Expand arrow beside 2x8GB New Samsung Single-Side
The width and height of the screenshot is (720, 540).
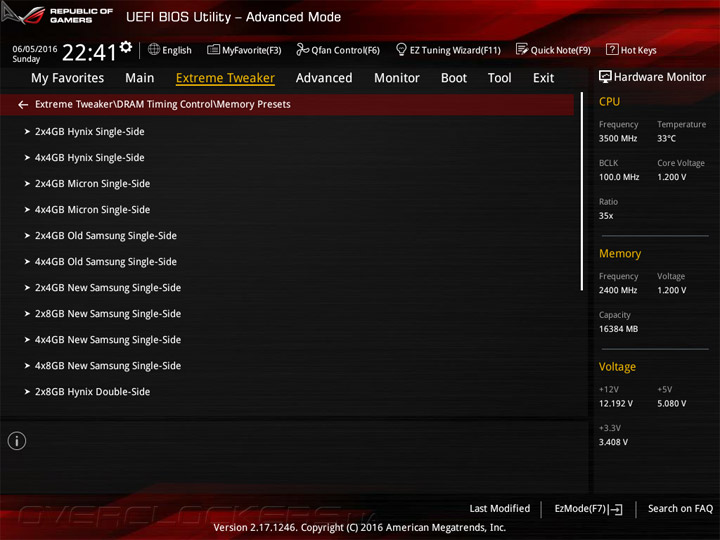pyautogui.click(x=27, y=314)
